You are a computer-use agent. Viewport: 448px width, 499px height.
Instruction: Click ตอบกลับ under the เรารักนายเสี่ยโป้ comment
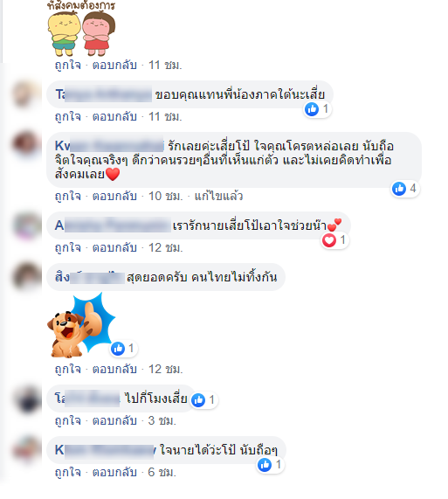(114, 247)
